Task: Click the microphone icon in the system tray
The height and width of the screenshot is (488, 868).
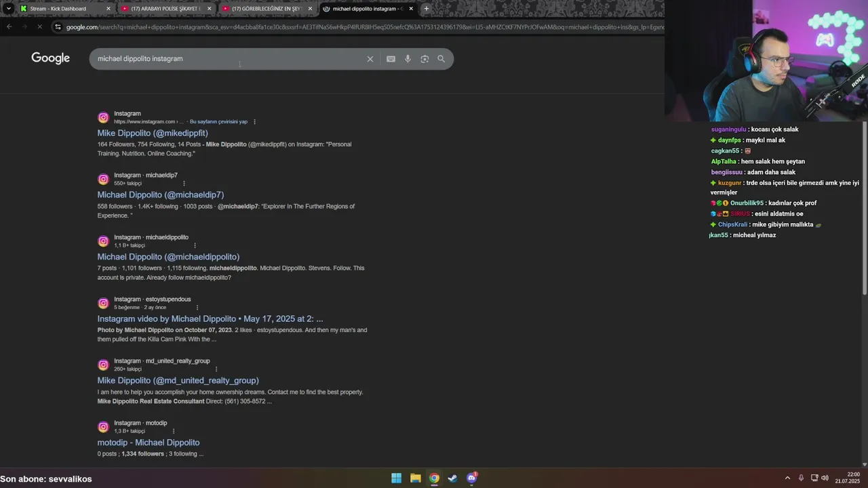Action: 801,478
